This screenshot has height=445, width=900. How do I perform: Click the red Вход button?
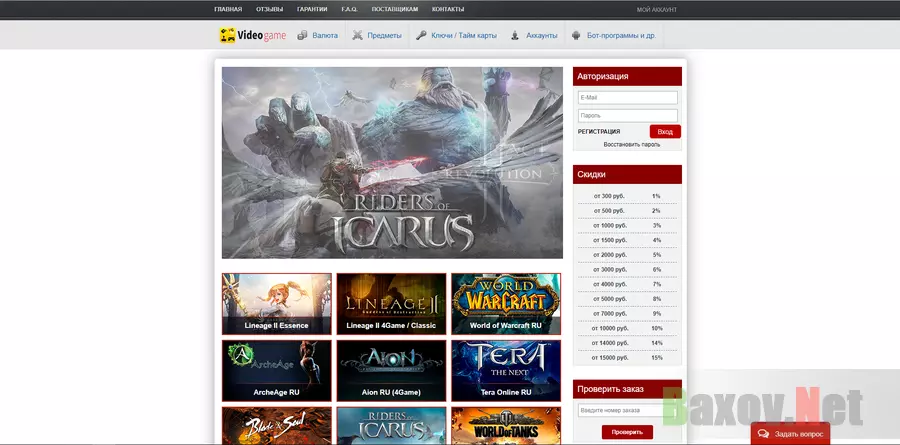pyautogui.click(x=665, y=131)
